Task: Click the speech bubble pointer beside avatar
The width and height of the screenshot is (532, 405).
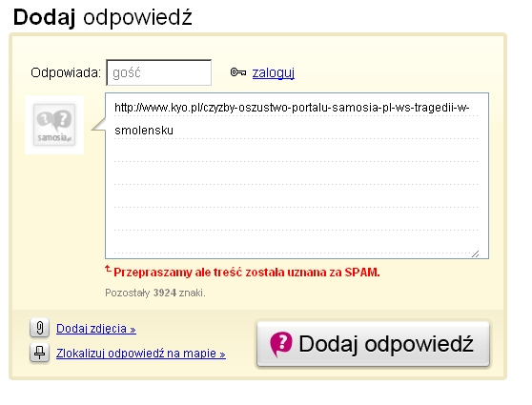Action: [99, 125]
